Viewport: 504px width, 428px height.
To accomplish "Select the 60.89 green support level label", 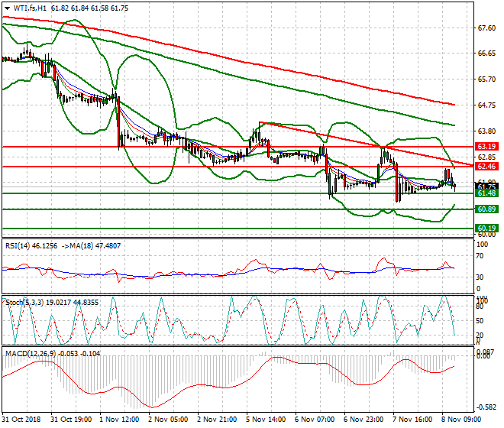I will 486,209.
